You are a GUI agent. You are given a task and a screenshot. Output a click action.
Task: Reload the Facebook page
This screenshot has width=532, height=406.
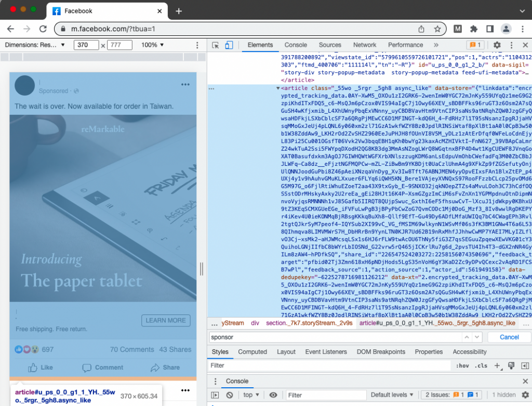pos(43,29)
